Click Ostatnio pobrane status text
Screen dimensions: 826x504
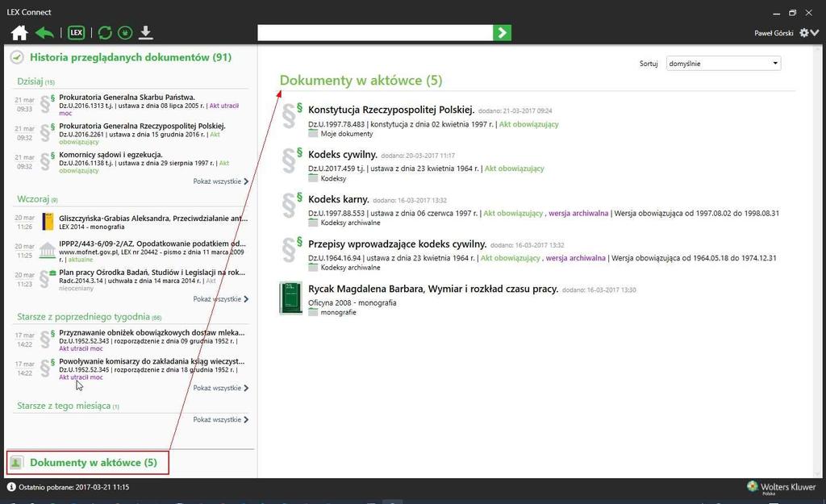(73, 487)
